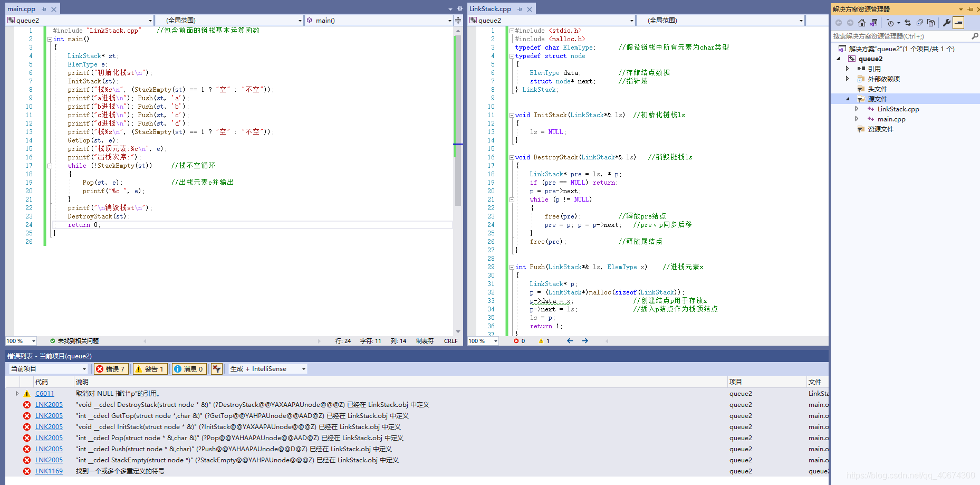Switch to the LinkStack.cpp tab
Screen dimensions: 980x485
pos(490,9)
